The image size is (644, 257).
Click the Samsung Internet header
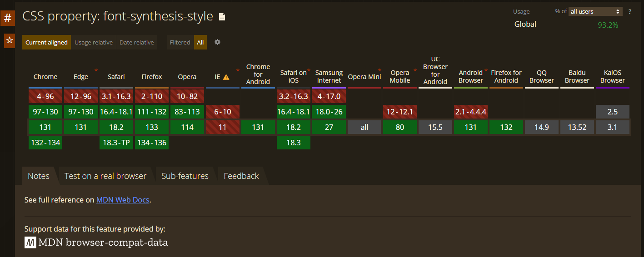click(329, 76)
